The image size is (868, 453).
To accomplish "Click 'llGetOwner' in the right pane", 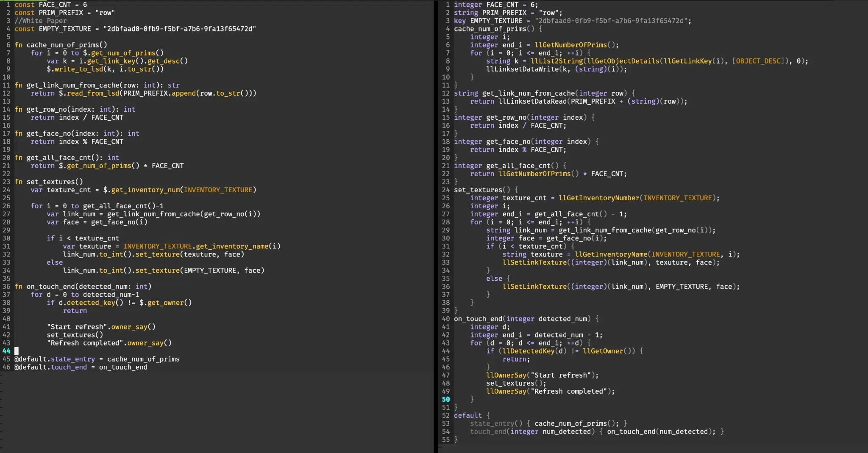I will pos(603,351).
